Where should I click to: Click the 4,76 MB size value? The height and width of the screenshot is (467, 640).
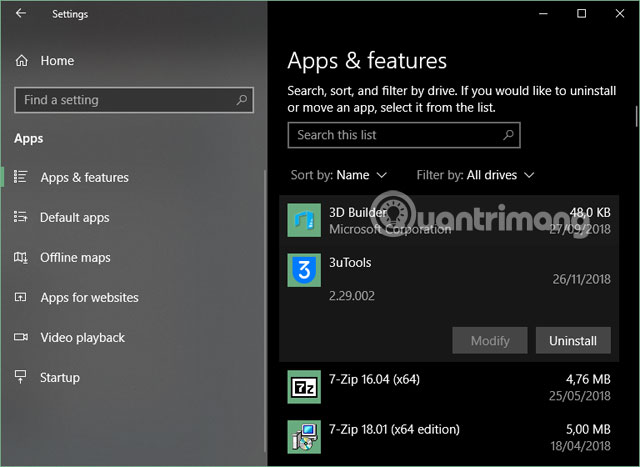(588, 379)
